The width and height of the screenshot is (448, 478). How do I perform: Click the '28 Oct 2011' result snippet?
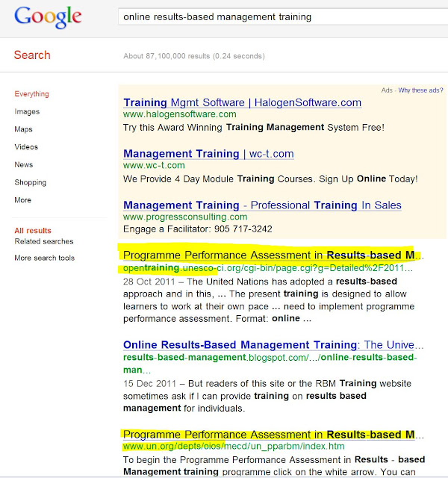pos(269,300)
